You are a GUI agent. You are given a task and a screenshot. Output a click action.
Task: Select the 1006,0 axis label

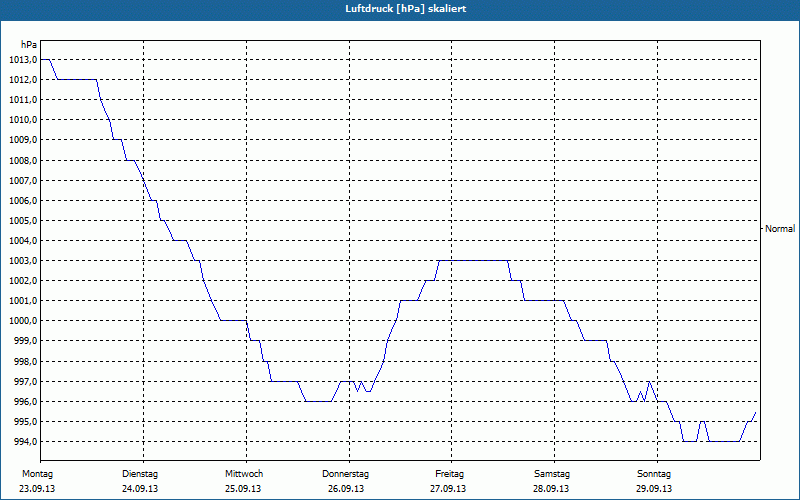pos(23,201)
